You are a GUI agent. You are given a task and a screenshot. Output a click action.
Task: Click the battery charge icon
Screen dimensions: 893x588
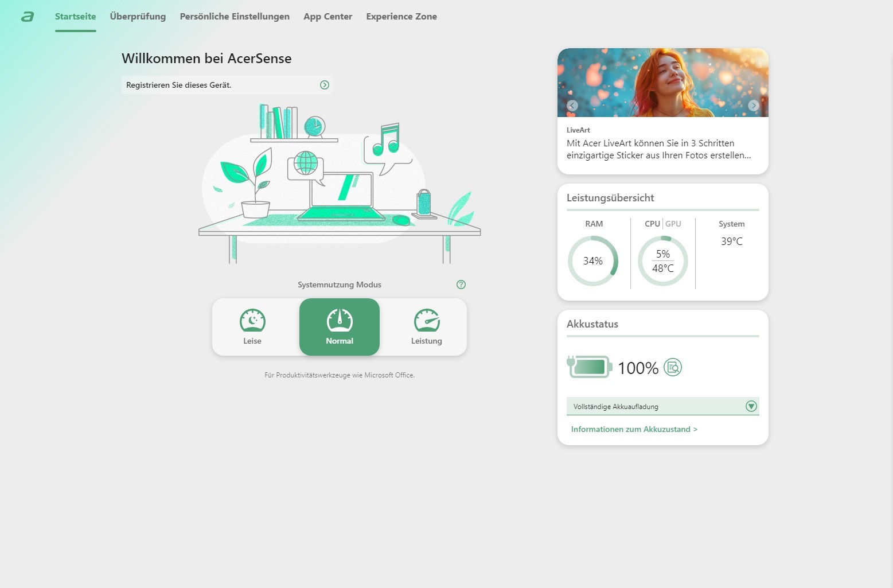click(x=590, y=367)
